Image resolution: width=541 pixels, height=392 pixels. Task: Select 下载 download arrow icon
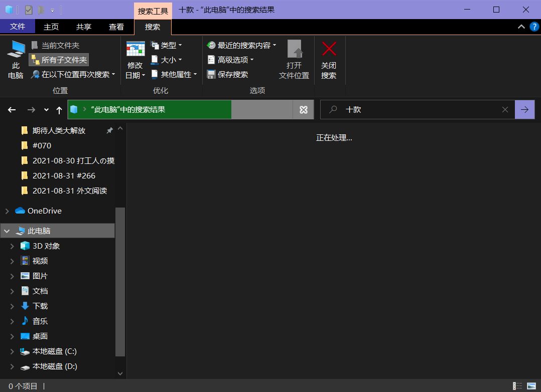click(25, 305)
